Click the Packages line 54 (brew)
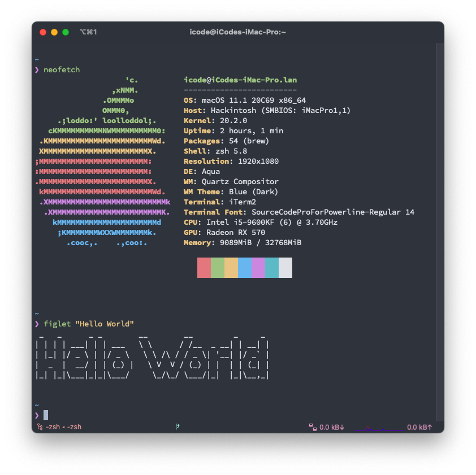Screen dimensions: 476x475 point(227,141)
